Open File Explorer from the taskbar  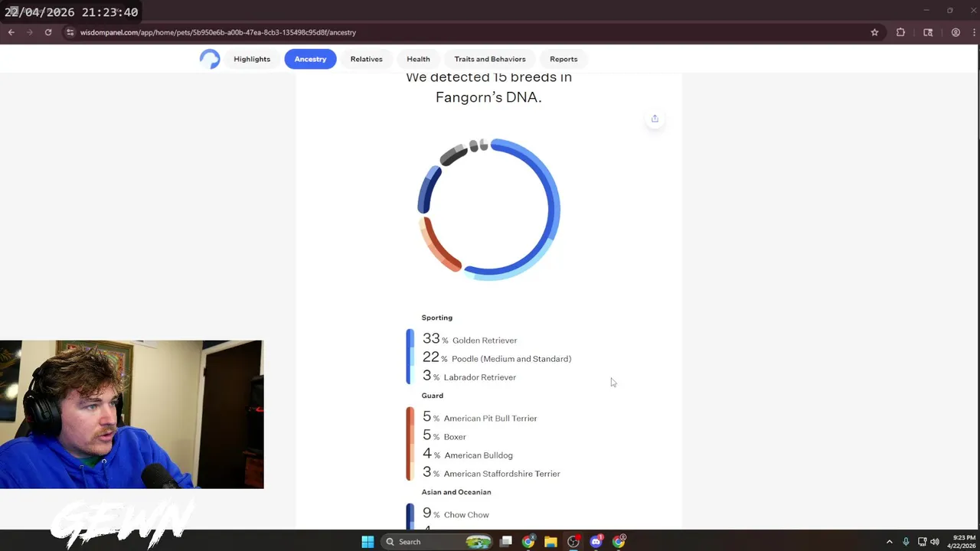tap(550, 542)
